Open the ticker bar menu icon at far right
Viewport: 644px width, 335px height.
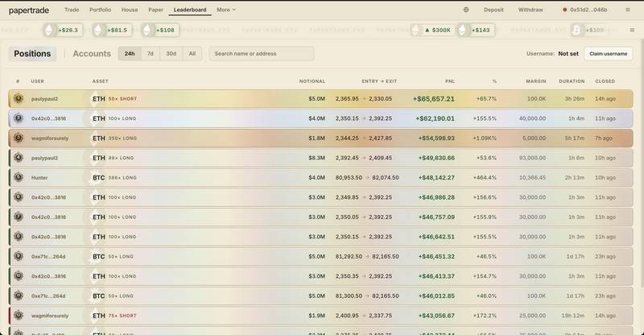[x=632, y=30]
